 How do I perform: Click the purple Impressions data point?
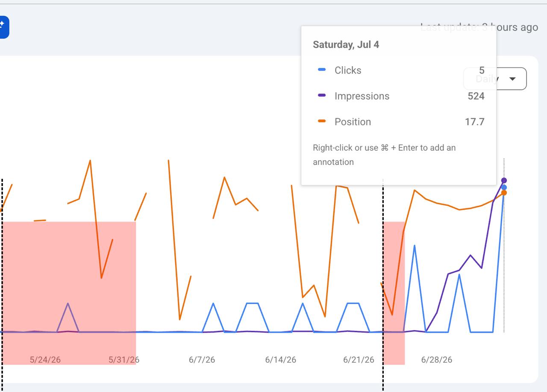coord(504,181)
